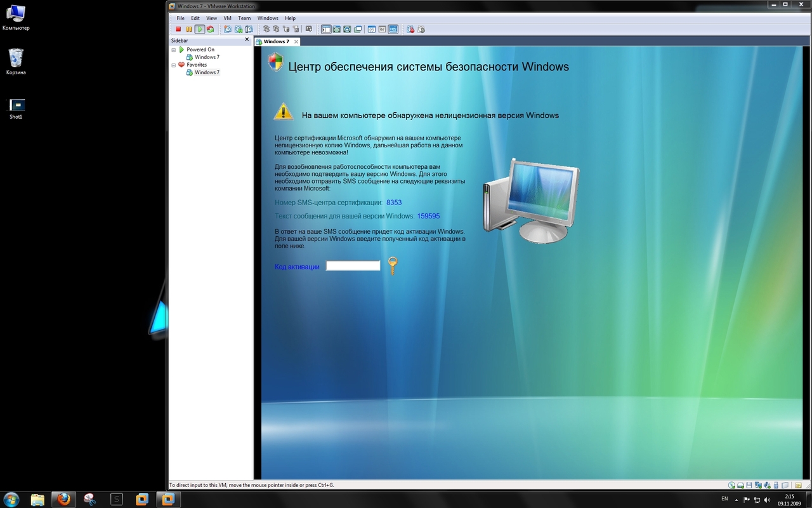Click the Windows security shield icon

pyautogui.click(x=275, y=62)
